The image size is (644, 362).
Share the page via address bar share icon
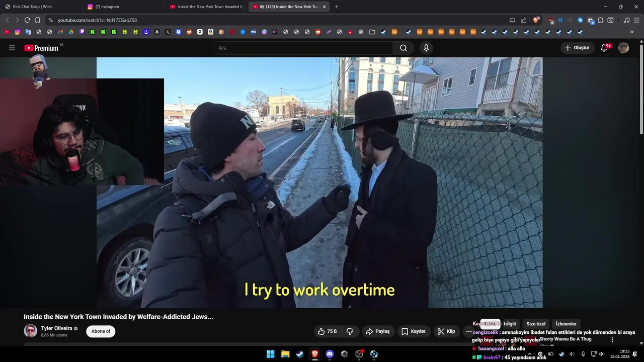[x=523, y=20]
